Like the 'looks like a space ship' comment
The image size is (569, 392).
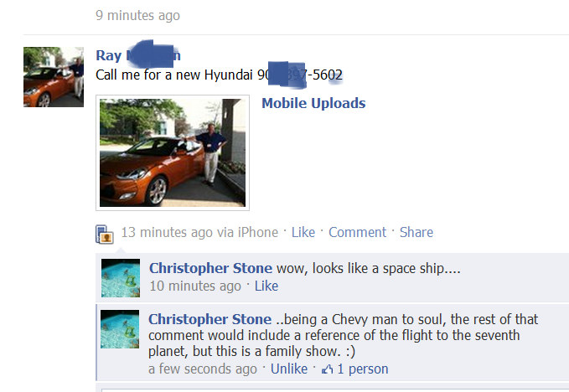click(x=266, y=286)
